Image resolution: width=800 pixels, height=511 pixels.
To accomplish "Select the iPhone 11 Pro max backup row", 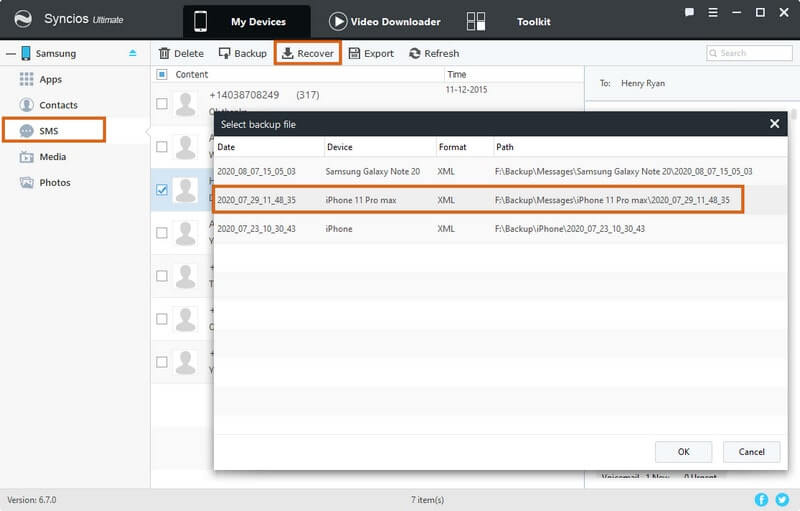I will [x=500, y=200].
